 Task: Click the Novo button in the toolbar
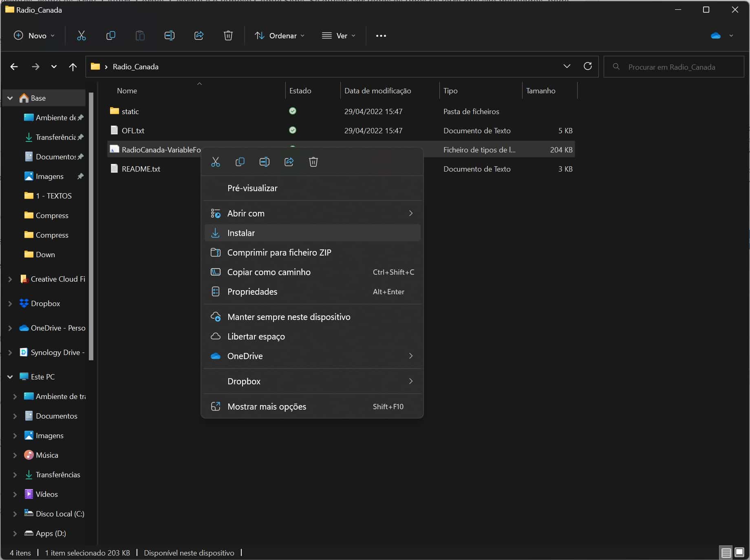point(34,36)
